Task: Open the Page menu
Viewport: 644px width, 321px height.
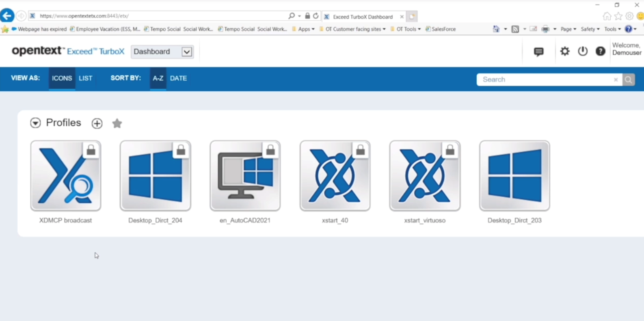Action: (x=568, y=29)
